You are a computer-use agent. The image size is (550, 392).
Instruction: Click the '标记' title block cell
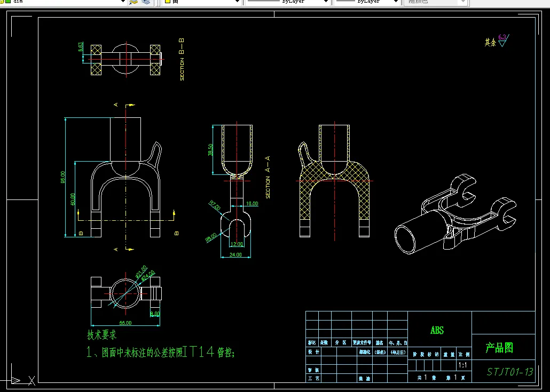coord(312,342)
